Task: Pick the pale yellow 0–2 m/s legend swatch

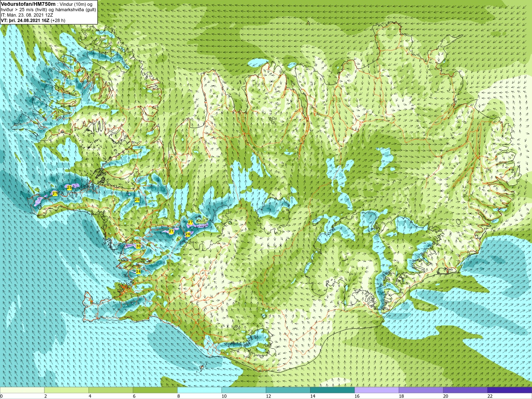Action: click(22, 390)
